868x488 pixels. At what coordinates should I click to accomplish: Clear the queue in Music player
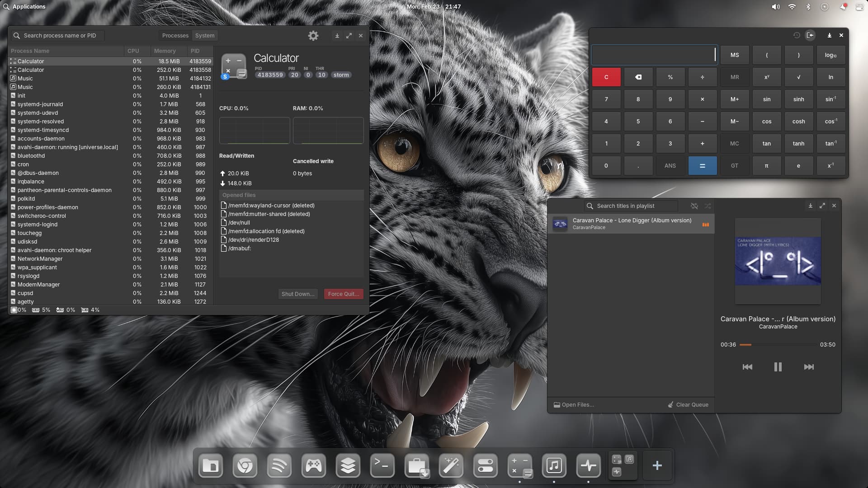tap(688, 405)
